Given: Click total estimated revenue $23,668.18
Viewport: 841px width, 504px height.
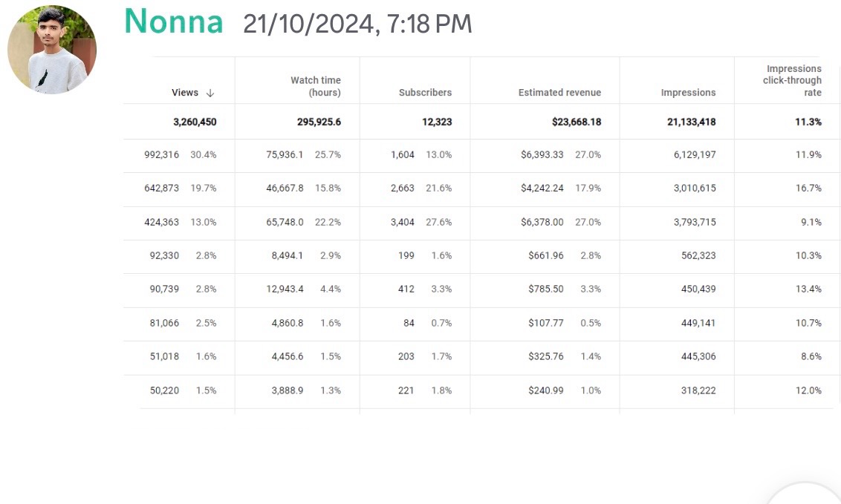Looking at the screenshot, I should point(577,122).
